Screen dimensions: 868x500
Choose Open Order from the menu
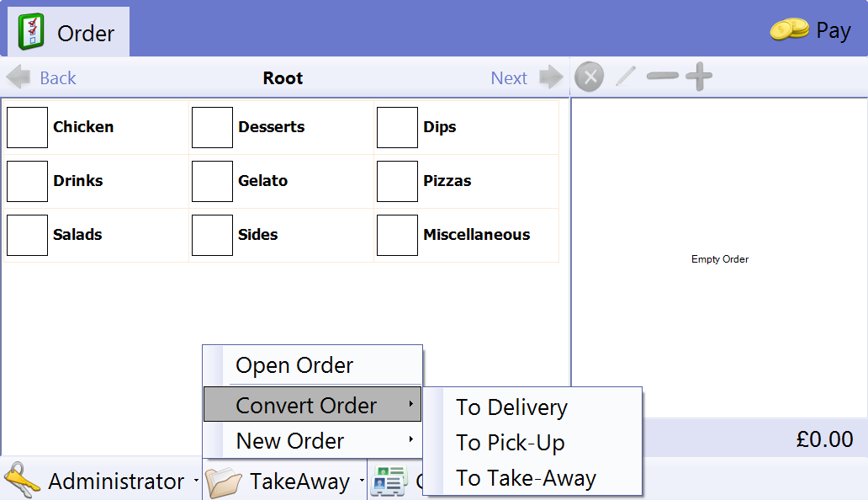pos(294,365)
